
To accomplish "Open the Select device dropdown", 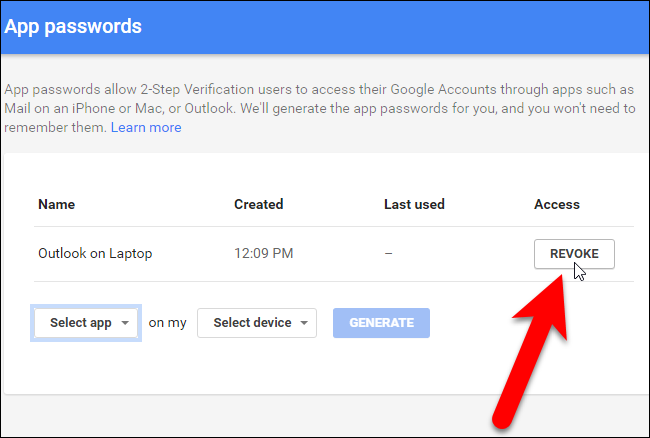I will [257, 323].
